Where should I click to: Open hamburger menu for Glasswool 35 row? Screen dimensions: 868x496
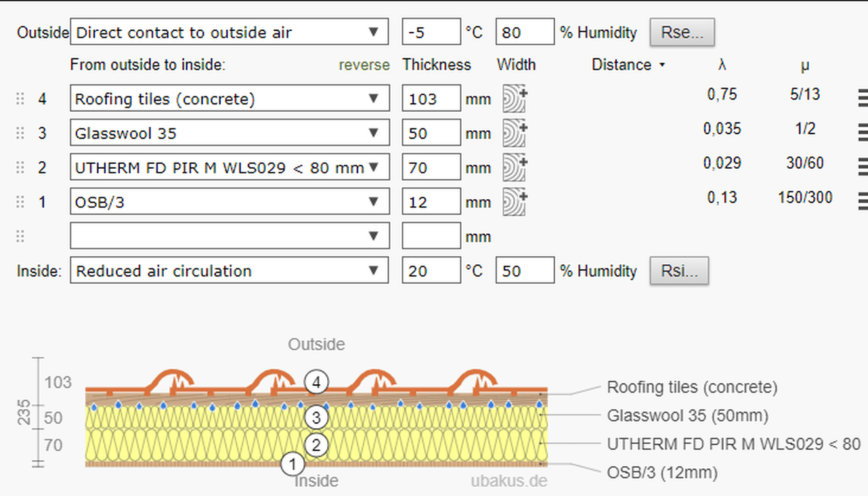pos(862,133)
